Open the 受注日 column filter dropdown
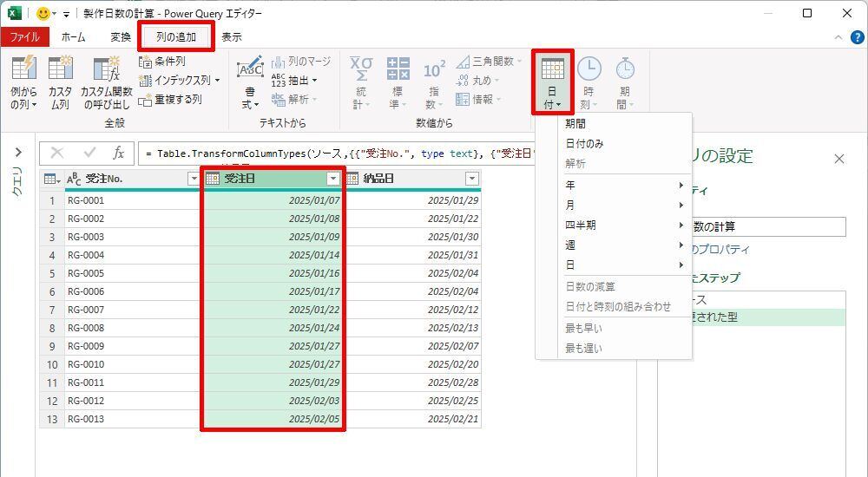Image resolution: width=868 pixels, height=477 pixels. point(332,179)
